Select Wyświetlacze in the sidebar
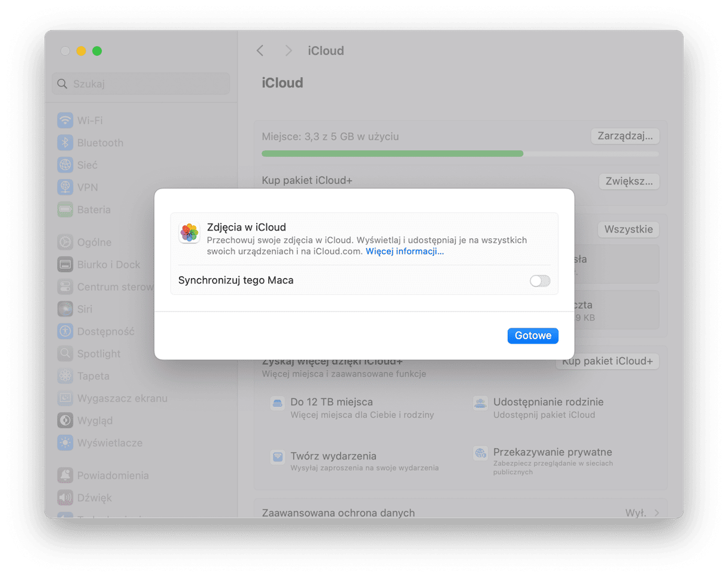Image resolution: width=728 pixels, height=577 pixels. (x=109, y=443)
